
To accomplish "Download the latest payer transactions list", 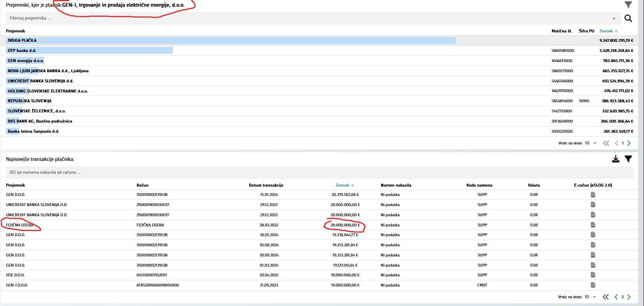I will click(616, 159).
